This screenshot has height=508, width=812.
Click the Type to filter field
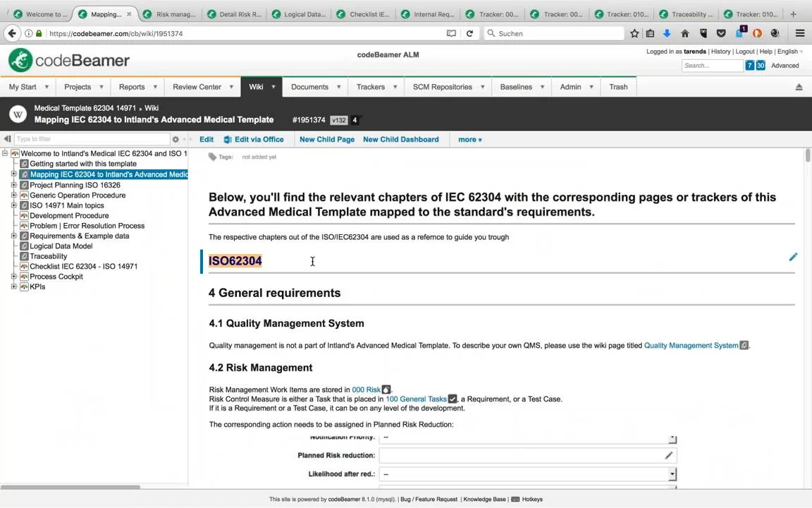[92, 139]
